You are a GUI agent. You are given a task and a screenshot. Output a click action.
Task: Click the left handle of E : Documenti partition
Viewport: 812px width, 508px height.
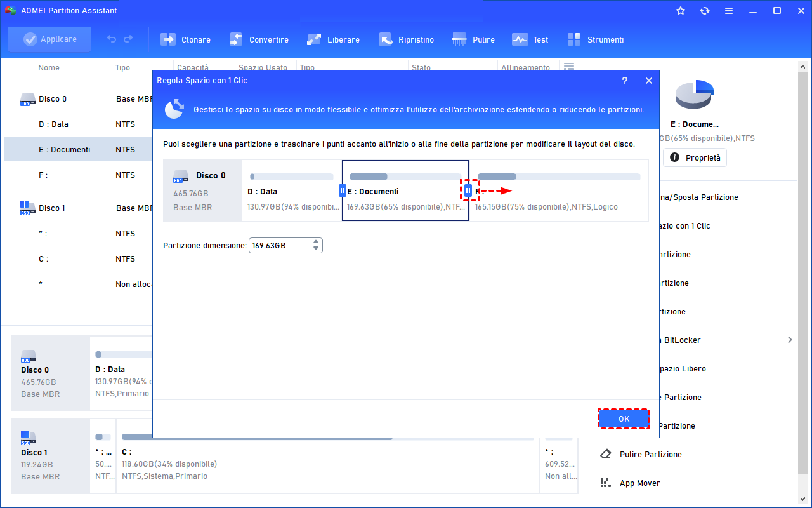pos(343,190)
